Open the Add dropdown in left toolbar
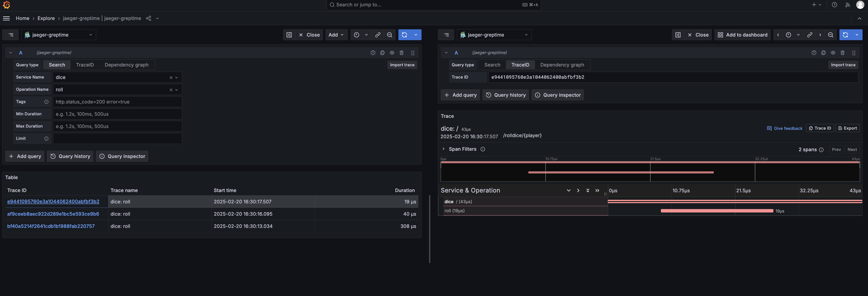 pos(336,35)
